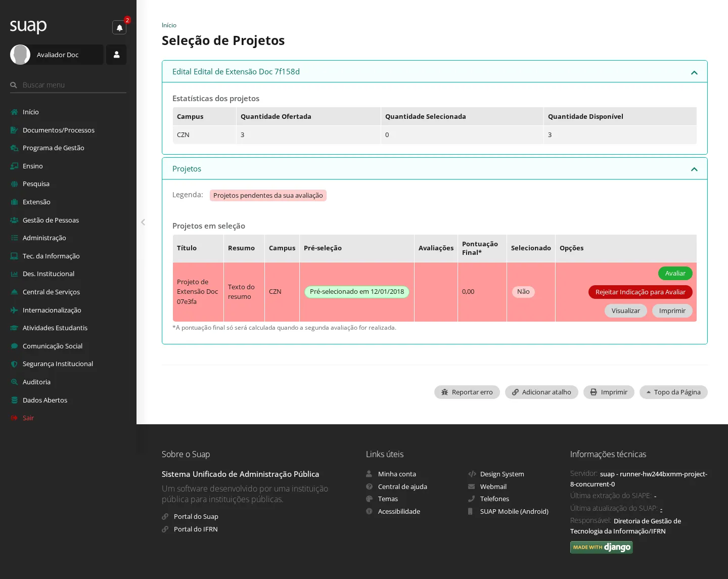Click the Segurança Institucional shield icon
Image resolution: width=728 pixels, height=579 pixels.
14,364
